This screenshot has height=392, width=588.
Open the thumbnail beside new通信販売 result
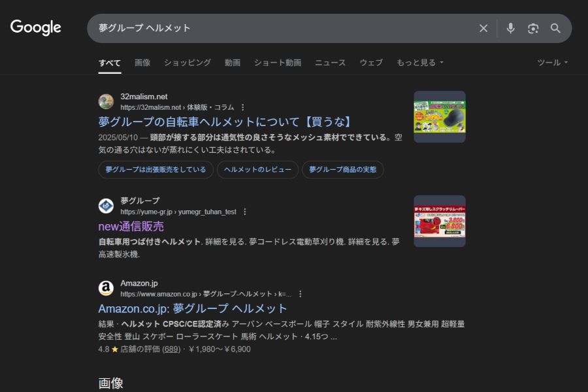(440, 221)
